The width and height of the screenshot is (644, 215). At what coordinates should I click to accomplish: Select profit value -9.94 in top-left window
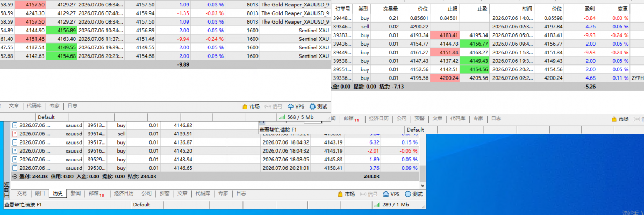181,39
